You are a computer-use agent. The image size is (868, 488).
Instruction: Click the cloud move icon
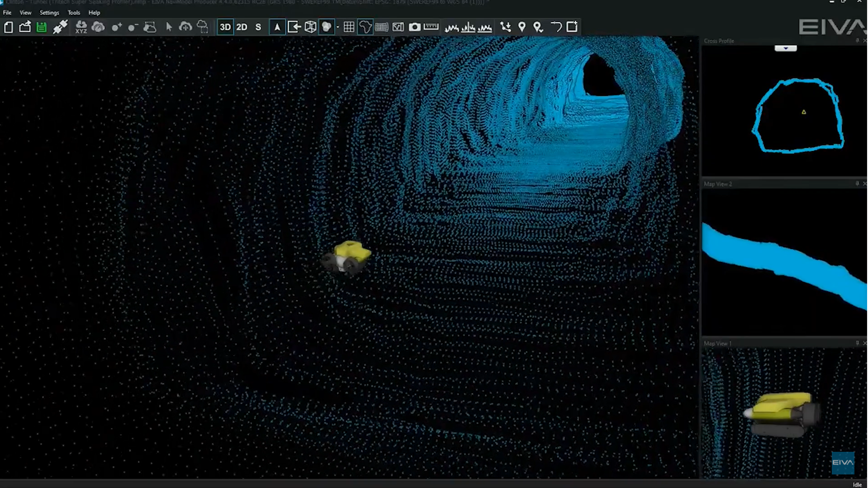[185, 27]
